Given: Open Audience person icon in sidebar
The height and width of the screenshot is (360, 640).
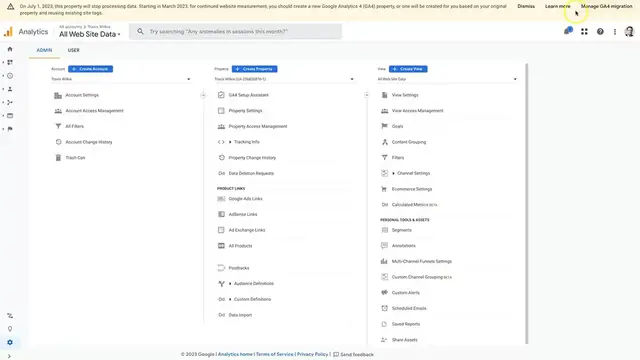Looking at the screenshot, I should click(x=10, y=89).
